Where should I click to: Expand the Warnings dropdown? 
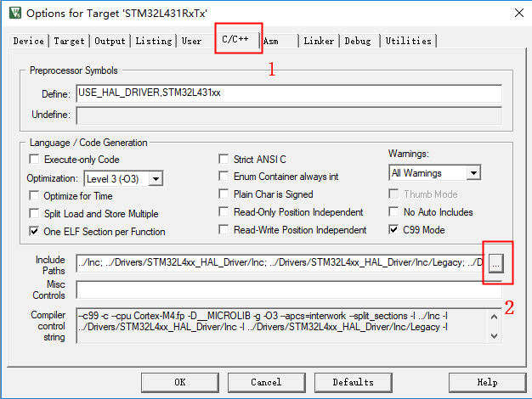pyautogui.click(x=473, y=173)
